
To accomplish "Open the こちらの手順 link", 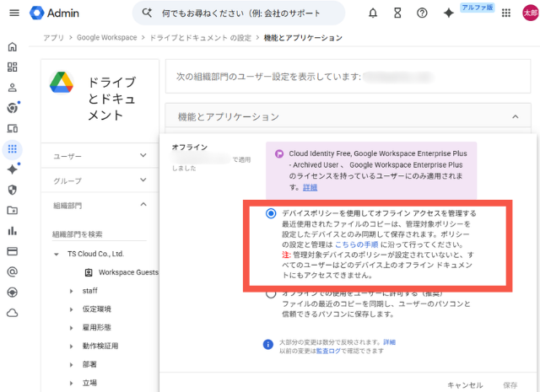I will (356, 244).
